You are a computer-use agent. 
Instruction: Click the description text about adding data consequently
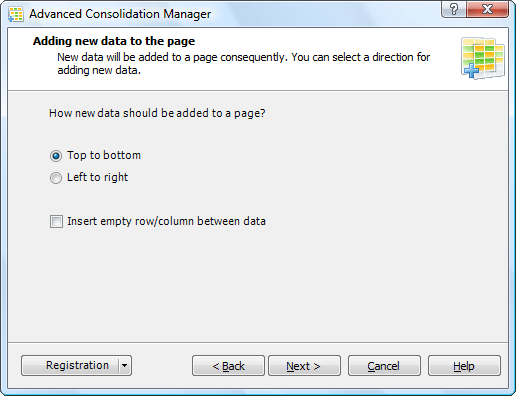(243, 64)
